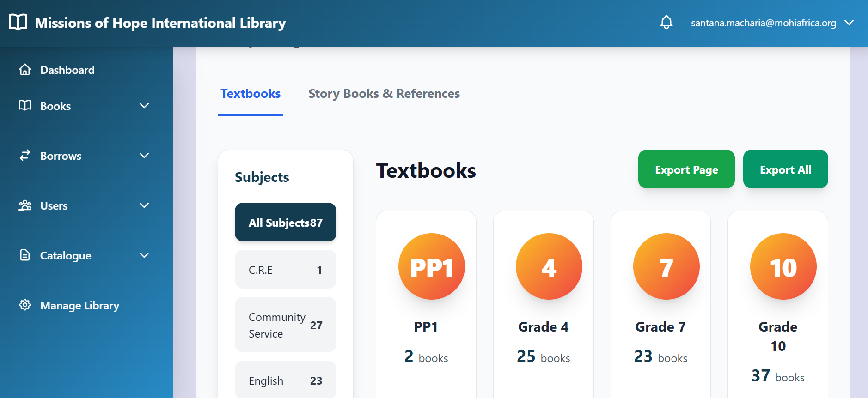The image size is (868, 398).
Task: Click the Borrows exchange arrows icon
Action: point(25,156)
